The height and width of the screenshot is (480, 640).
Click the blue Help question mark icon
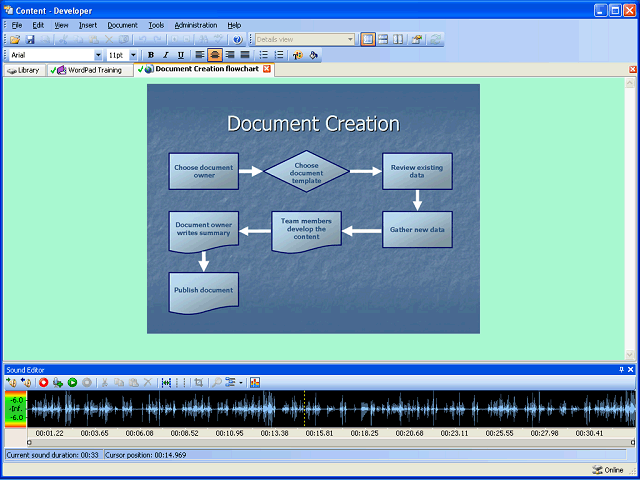tap(237, 39)
